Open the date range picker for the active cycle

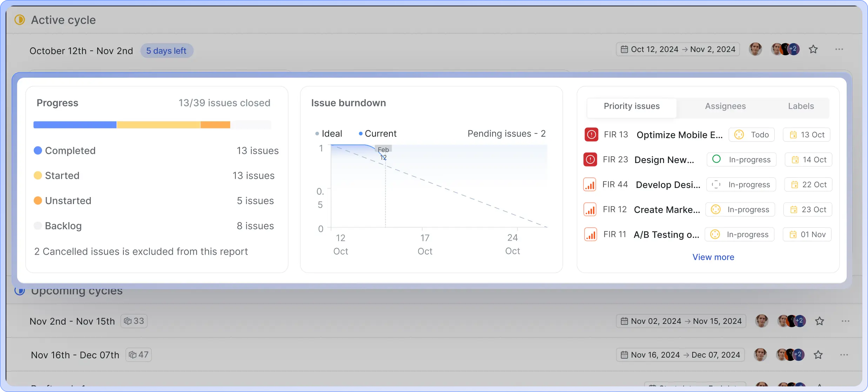[x=677, y=49]
